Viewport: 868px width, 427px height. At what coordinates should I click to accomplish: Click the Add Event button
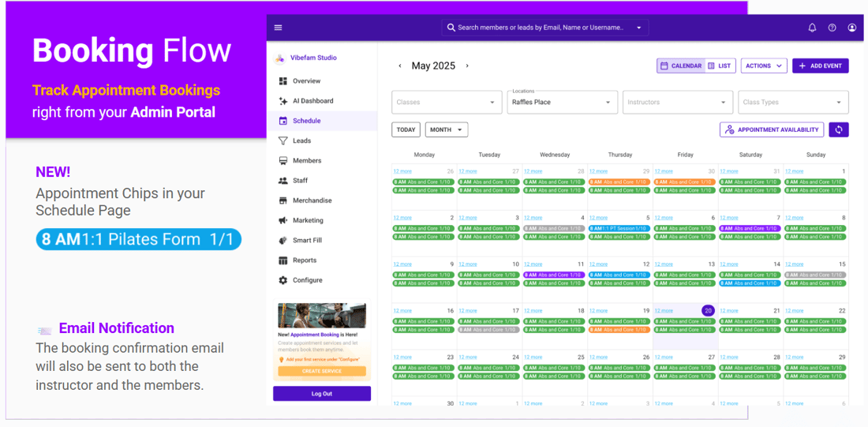coord(820,66)
